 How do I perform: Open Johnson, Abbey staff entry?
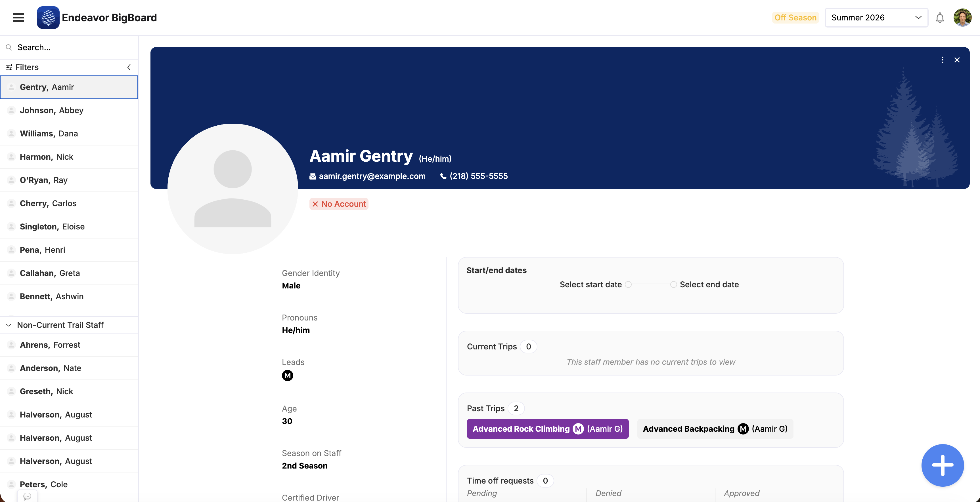69,110
